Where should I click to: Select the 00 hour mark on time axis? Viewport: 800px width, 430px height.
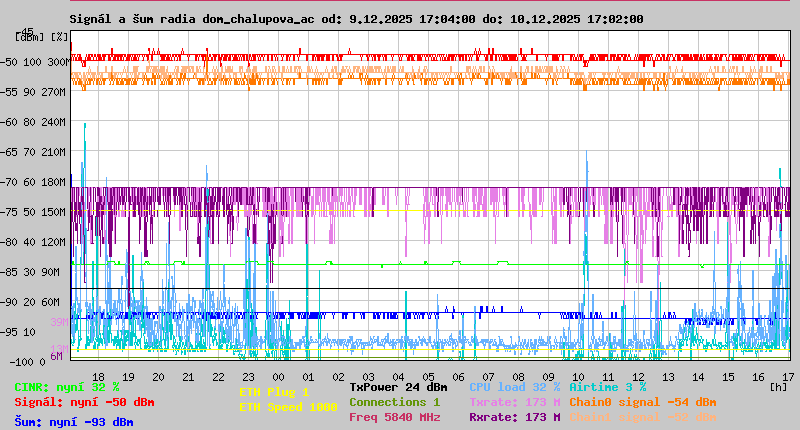tap(280, 376)
